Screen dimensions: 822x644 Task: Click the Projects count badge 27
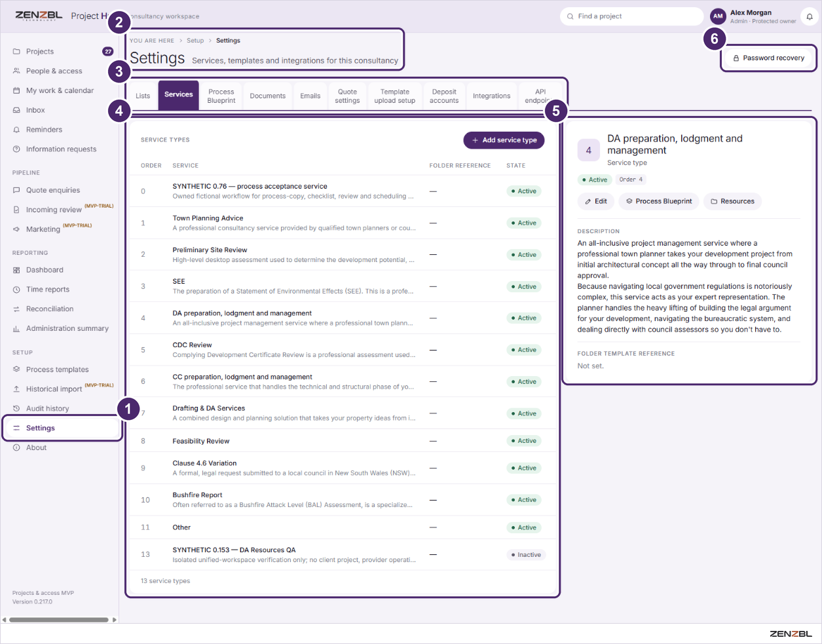point(108,52)
